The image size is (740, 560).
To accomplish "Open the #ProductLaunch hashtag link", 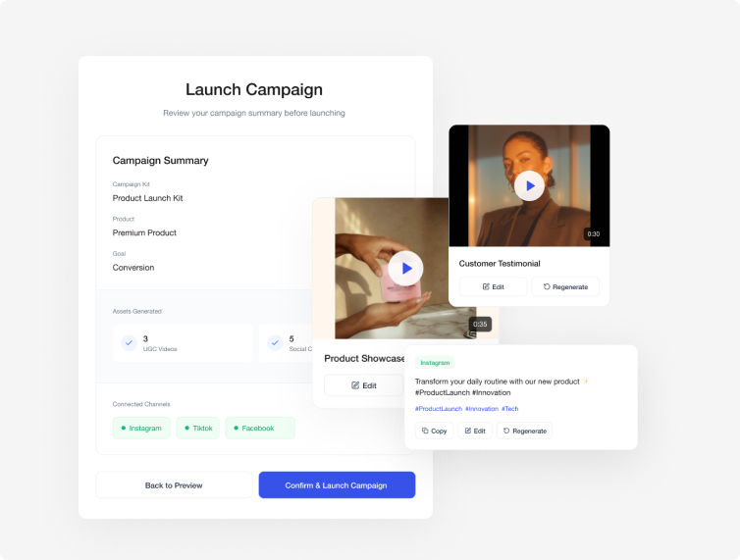I will [x=439, y=409].
